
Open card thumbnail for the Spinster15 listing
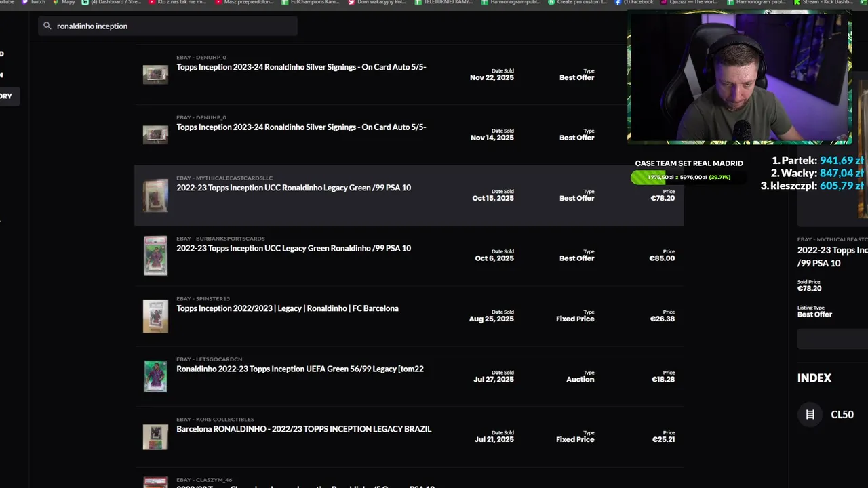pos(155,316)
